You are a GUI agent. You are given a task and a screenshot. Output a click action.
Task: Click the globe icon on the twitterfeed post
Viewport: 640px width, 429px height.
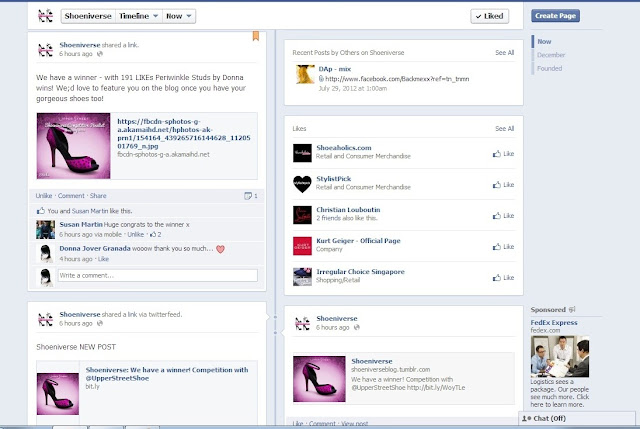[100, 323]
